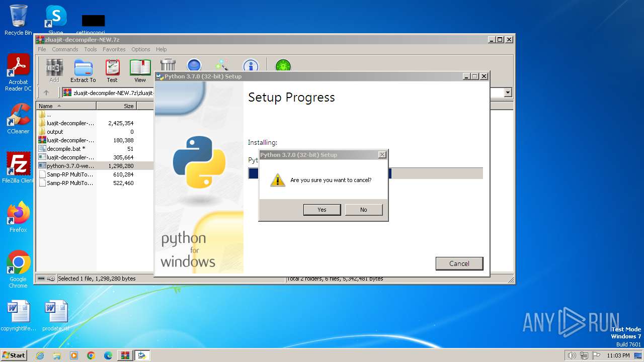Sort file list by Name column
The height and width of the screenshot is (362, 644).
(66, 106)
